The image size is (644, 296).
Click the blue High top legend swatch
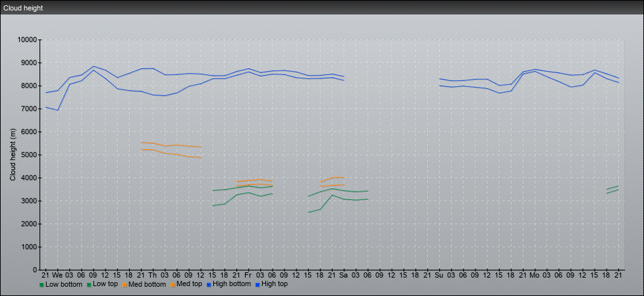click(257, 285)
